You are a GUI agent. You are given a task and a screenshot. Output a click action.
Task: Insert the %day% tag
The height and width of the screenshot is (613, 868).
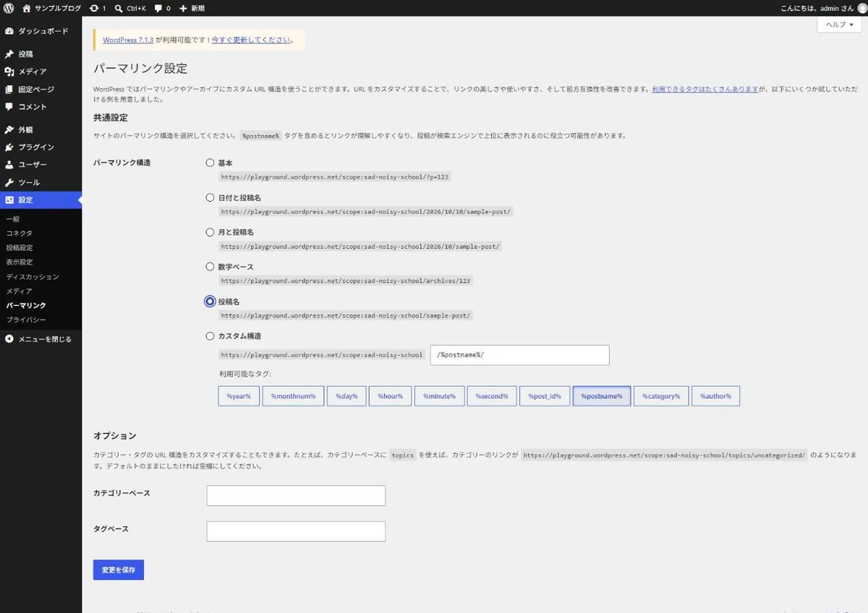tap(346, 396)
